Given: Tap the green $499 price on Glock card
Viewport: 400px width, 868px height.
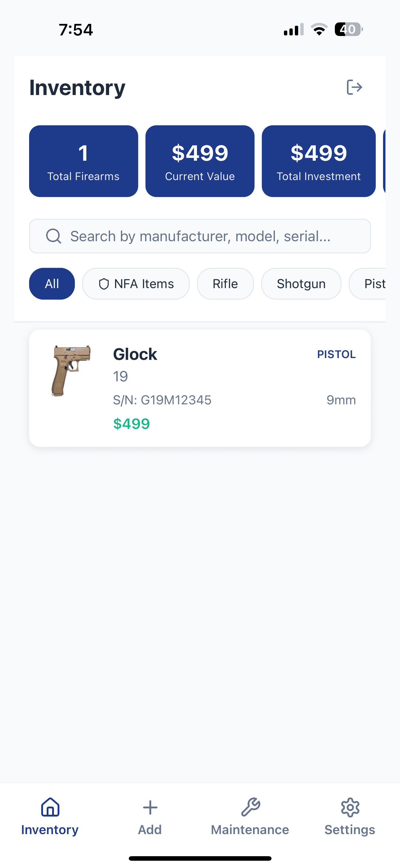Looking at the screenshot, I should click(131, 423).
